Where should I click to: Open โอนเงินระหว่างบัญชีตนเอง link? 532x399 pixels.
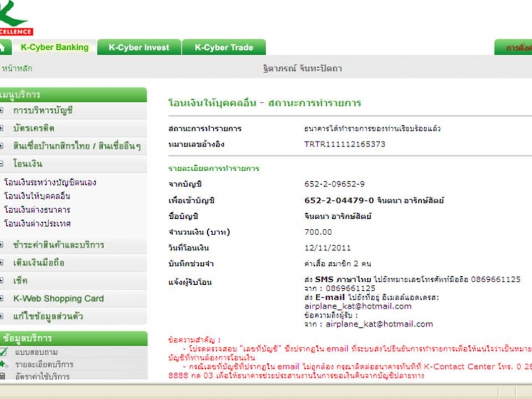click(50, 183)
